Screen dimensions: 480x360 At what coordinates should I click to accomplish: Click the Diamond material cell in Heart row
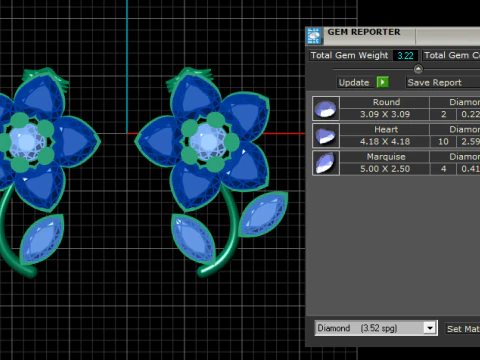(x=455, y=130)
